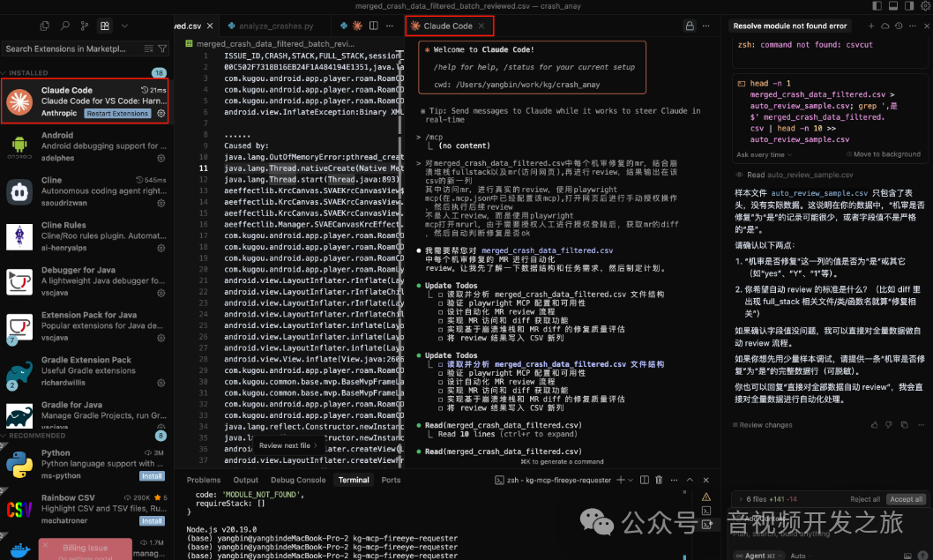Copy the chat response
Viewport: 933px width, 560px height.
click(x=904, y=425)
